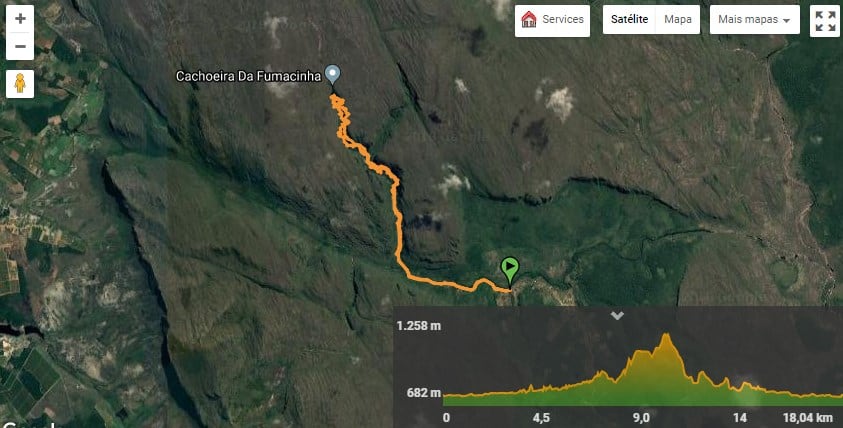Screen dimensions: 843x428
Task: Click the 9,0 km distance mark
Action: (x=641, y=418)
